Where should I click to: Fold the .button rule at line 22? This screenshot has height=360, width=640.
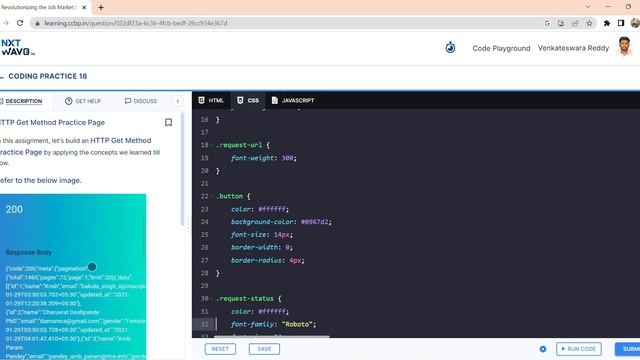point(212,196)
